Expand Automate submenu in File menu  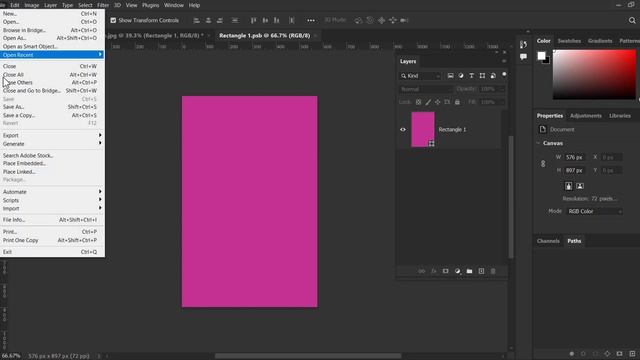tap(51, 192)
